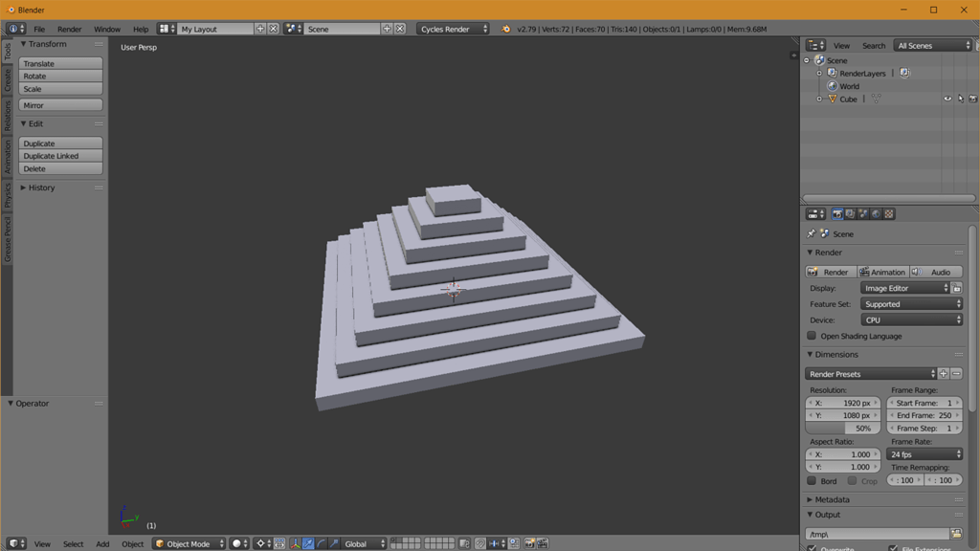The height and width of the screenshot is (551, 980).
Task: Open the Render Layers properties tab
Action: pos(850,213)
